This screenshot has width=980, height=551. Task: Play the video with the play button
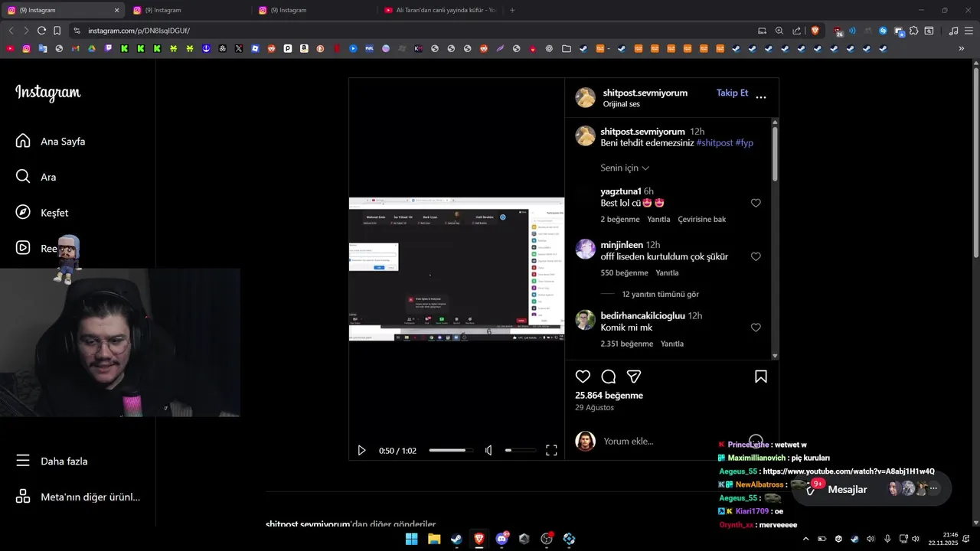coord(361,451)
